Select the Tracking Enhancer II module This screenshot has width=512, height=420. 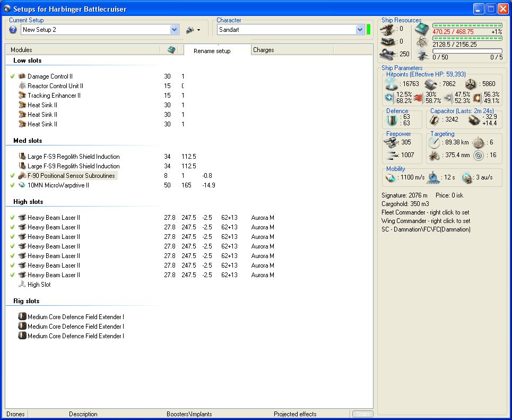point(54,96)
